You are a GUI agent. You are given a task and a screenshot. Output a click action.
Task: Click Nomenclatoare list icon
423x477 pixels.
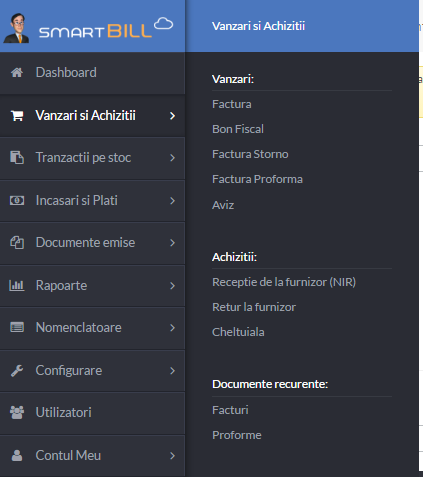pyautogui.click(x=17, y=327)
